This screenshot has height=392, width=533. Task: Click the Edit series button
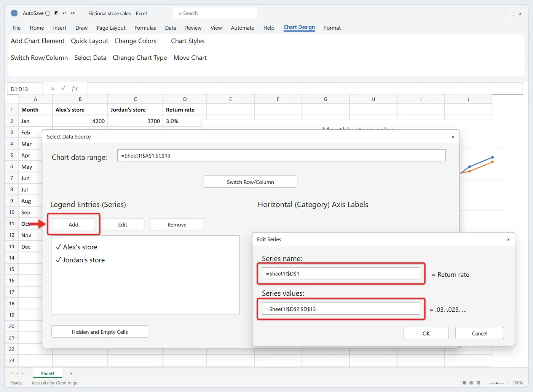pos(123,225)
